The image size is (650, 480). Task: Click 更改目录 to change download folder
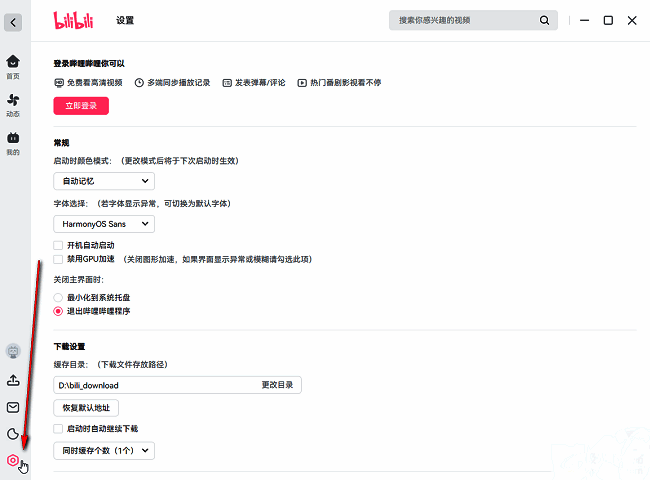tap(277, 385)
